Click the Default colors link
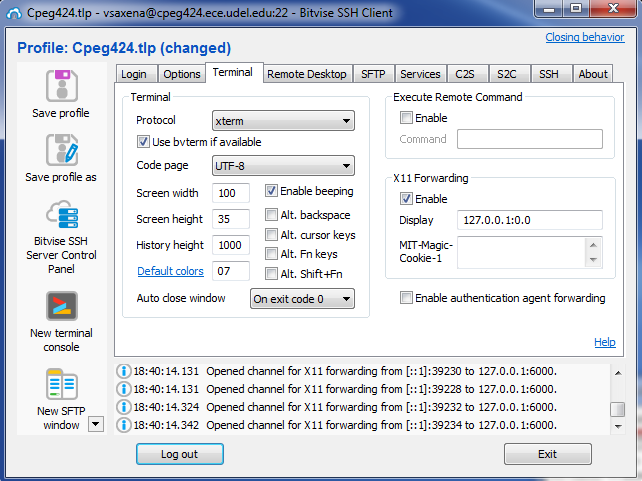 click(169, 271)
